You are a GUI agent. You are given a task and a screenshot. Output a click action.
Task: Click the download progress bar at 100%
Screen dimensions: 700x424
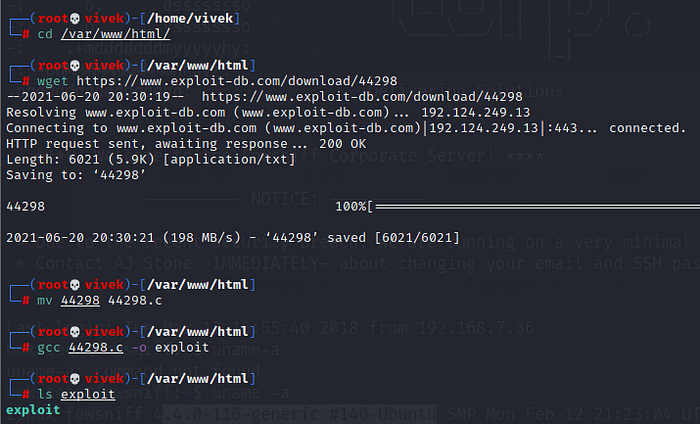pos(532,206)
